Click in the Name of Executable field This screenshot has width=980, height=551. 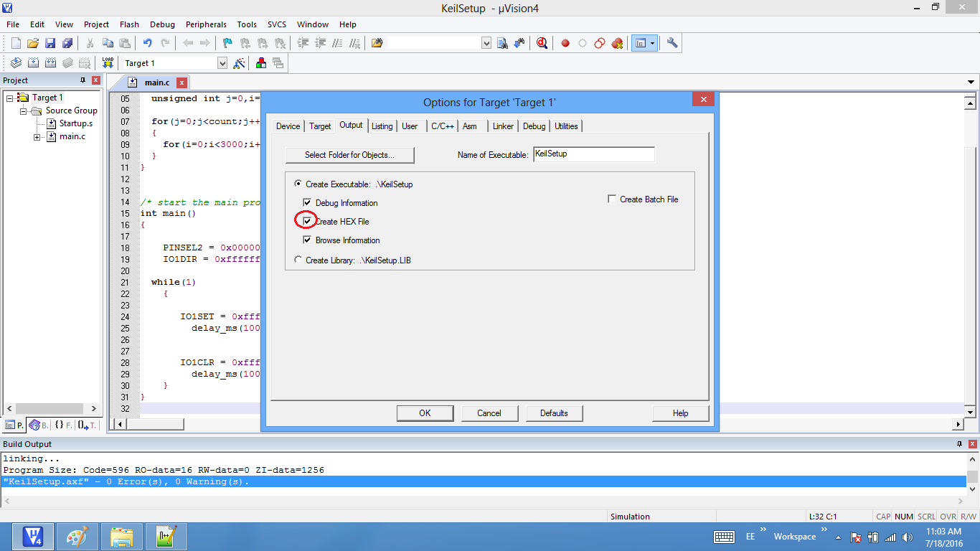[593, 154]
